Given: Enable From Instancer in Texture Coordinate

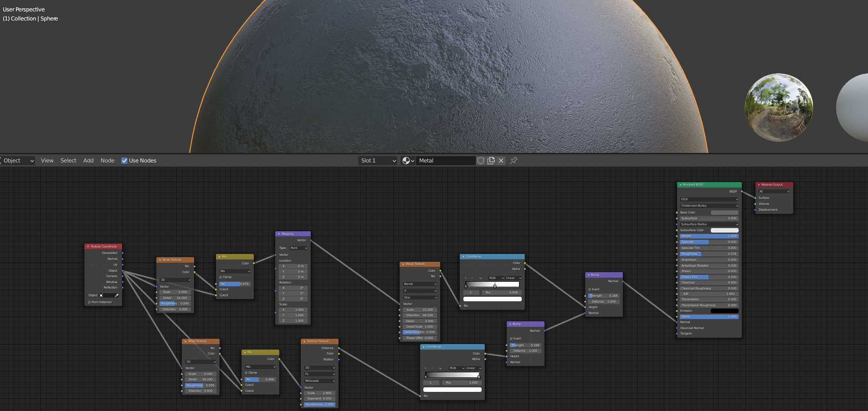Looking at the screenshot, I should coord(90,302).
